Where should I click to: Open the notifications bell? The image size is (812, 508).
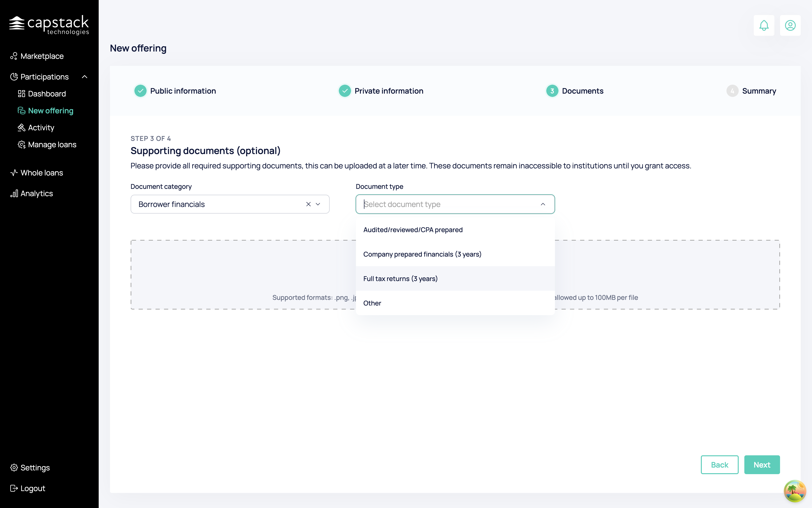(764, 25)
